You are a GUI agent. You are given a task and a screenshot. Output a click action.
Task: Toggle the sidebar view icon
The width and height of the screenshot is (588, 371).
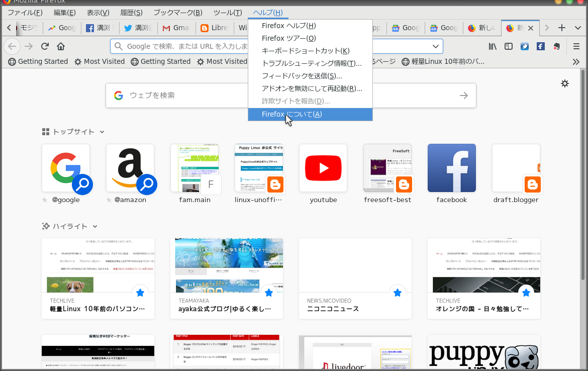tap(509, 47)
